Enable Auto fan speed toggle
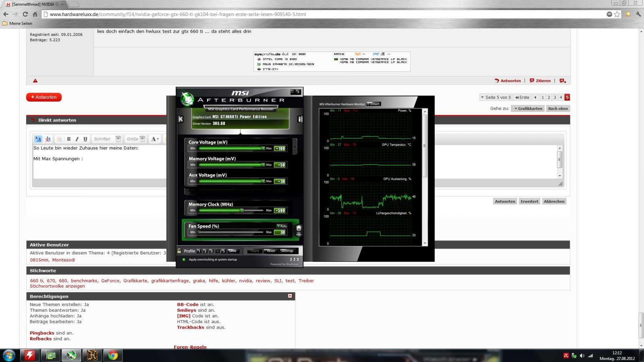The image size is (644, 362). coord(282,226)
